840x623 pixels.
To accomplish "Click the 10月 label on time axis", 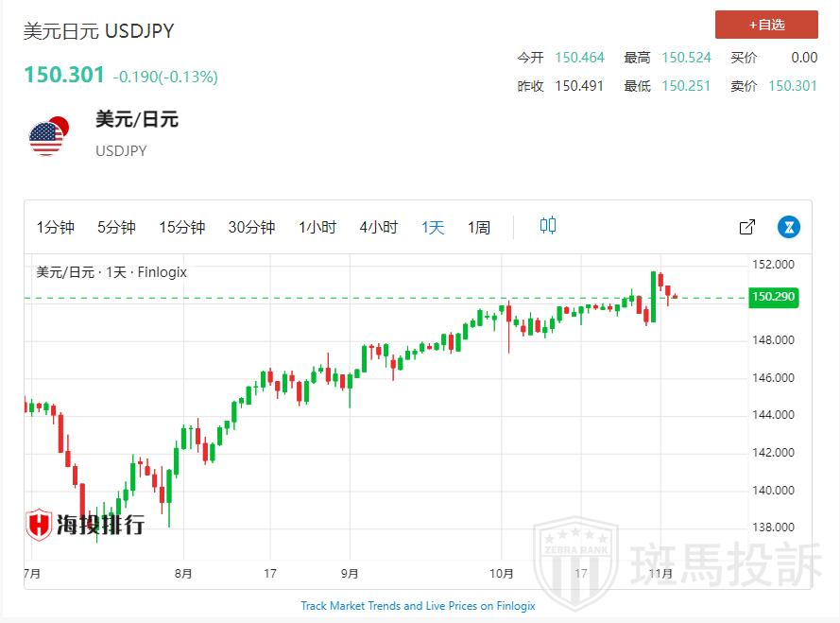I will click(x=502, y=573).
